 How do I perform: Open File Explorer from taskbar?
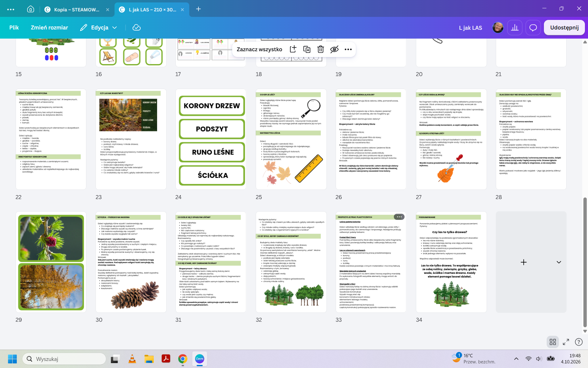pyautogui.click(x=149, y=359)
